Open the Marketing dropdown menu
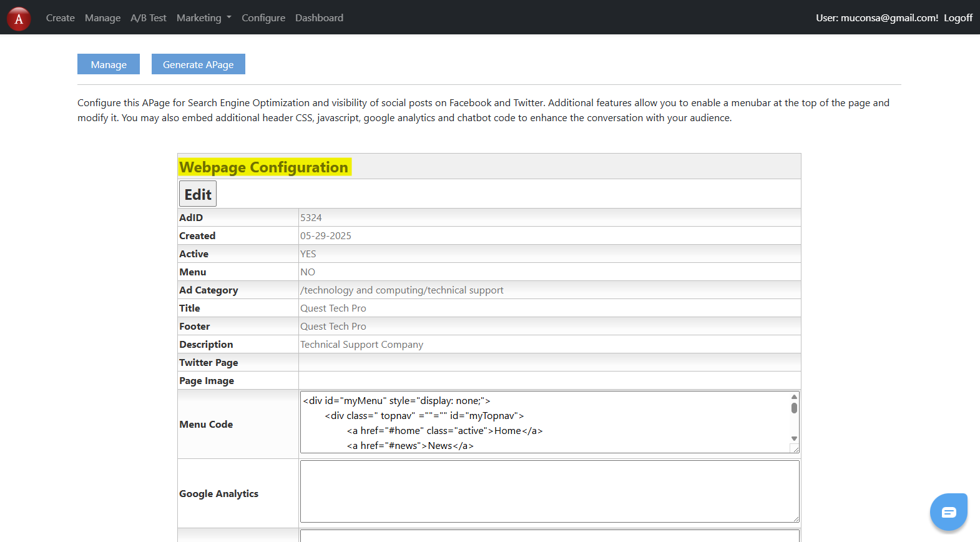980x542 pixels. [x=203, y=18]
